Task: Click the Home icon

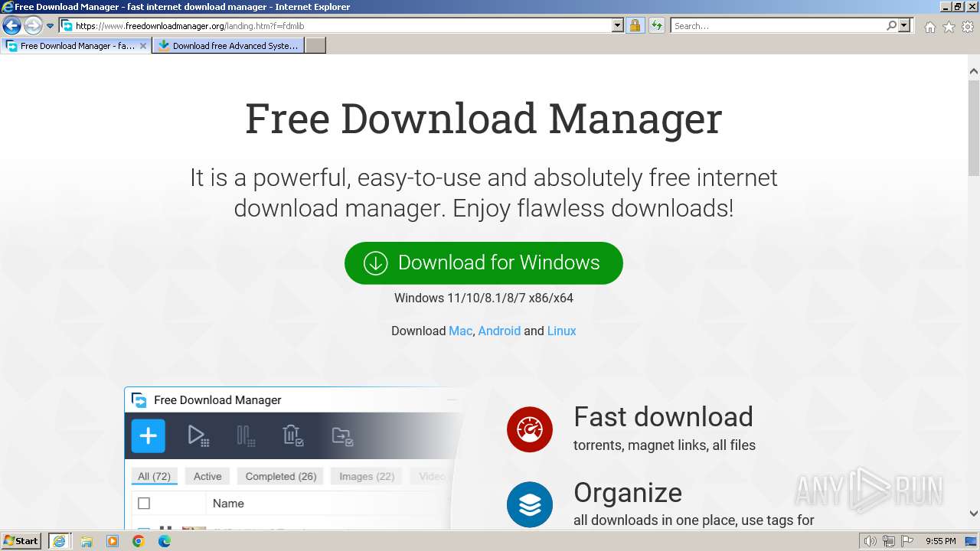Action: [x=929, y=27]
